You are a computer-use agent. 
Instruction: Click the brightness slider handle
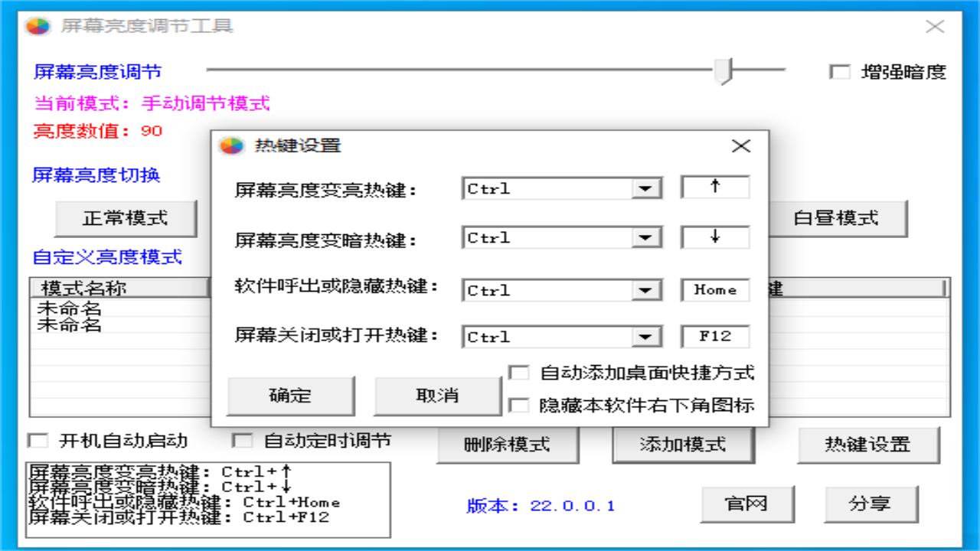(x=723, y=68)
